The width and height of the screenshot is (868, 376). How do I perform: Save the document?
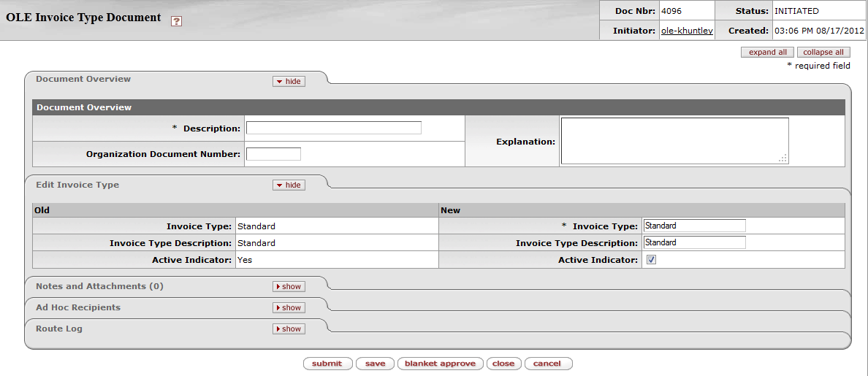[375, 364]
